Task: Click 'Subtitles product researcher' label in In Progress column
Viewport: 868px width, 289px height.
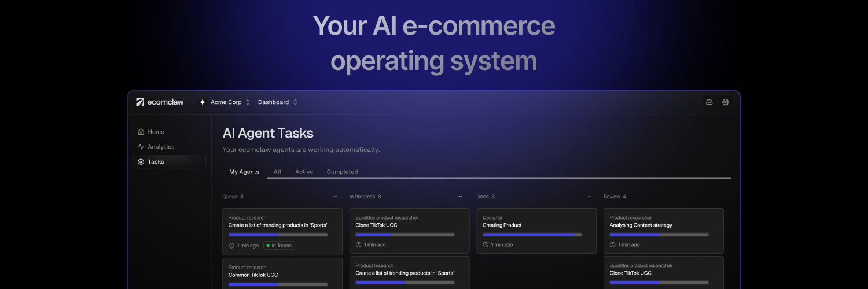Action: (x=387, y=218)
